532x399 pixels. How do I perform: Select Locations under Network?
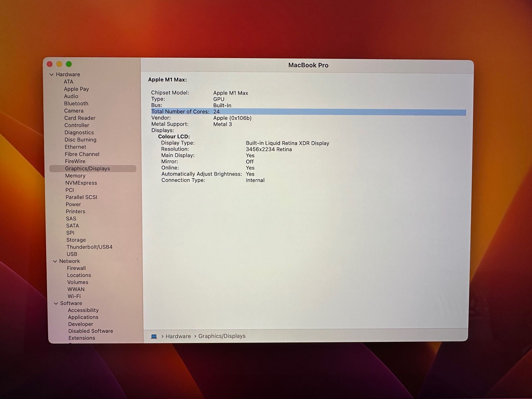point(79,275)
